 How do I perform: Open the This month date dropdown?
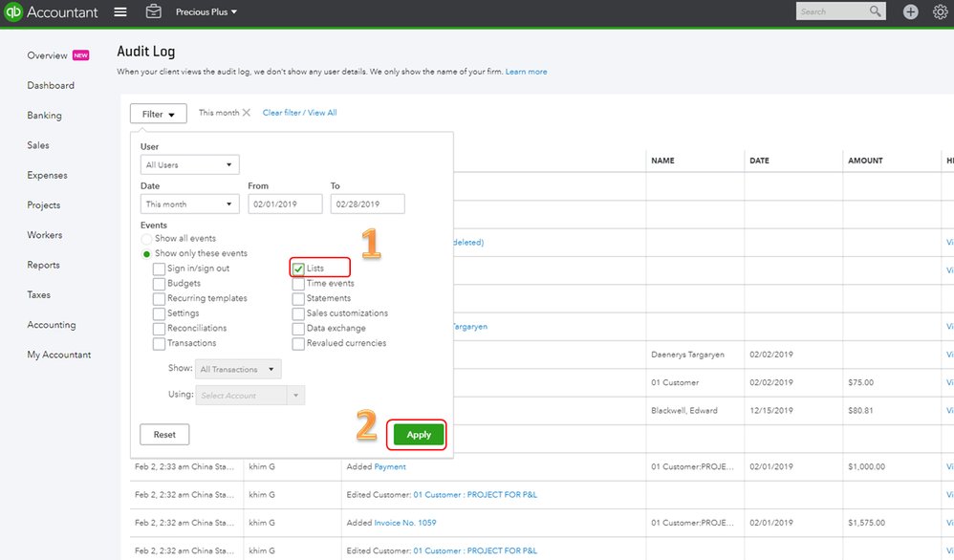pos(190,205)
